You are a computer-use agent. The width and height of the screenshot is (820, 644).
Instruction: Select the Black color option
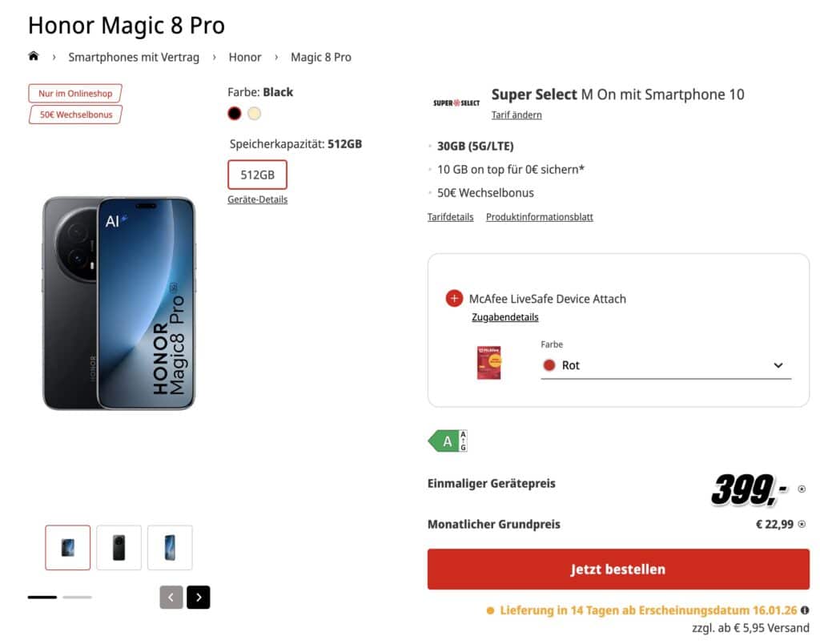234,113
